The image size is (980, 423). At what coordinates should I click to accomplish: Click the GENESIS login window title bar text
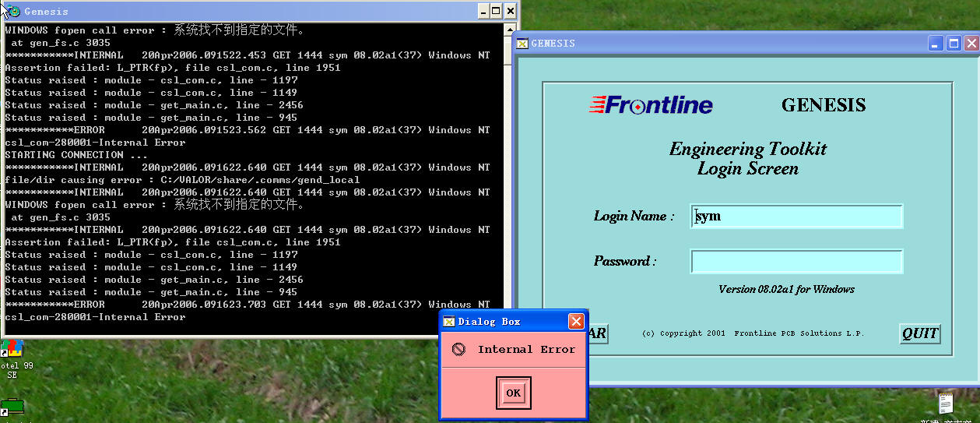(553, 44)
